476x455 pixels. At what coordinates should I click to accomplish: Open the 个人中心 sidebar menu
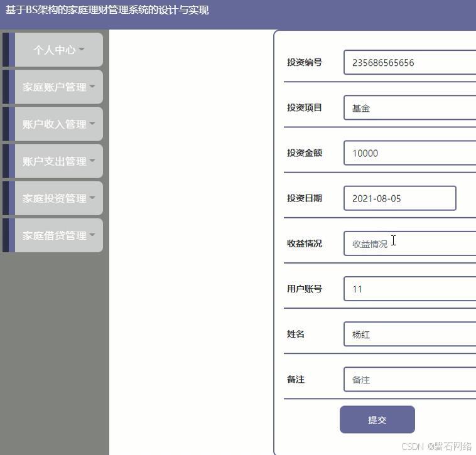(x=54, y=50)
